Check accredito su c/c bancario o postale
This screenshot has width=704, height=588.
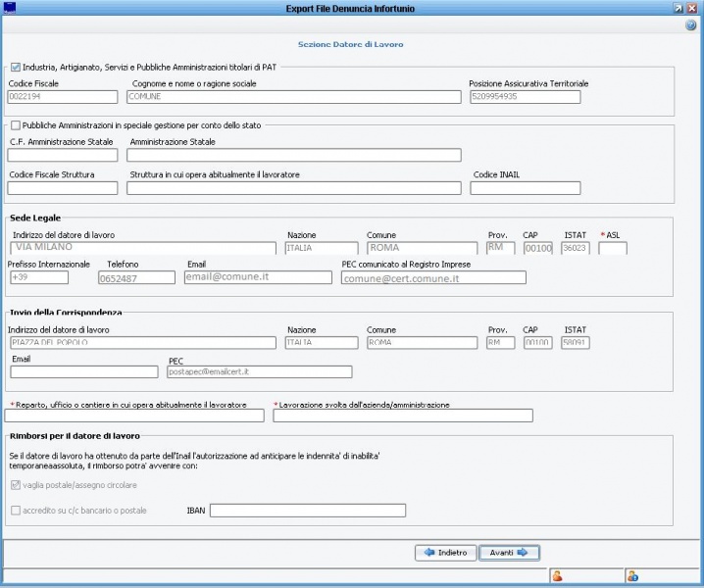(16, 511)
